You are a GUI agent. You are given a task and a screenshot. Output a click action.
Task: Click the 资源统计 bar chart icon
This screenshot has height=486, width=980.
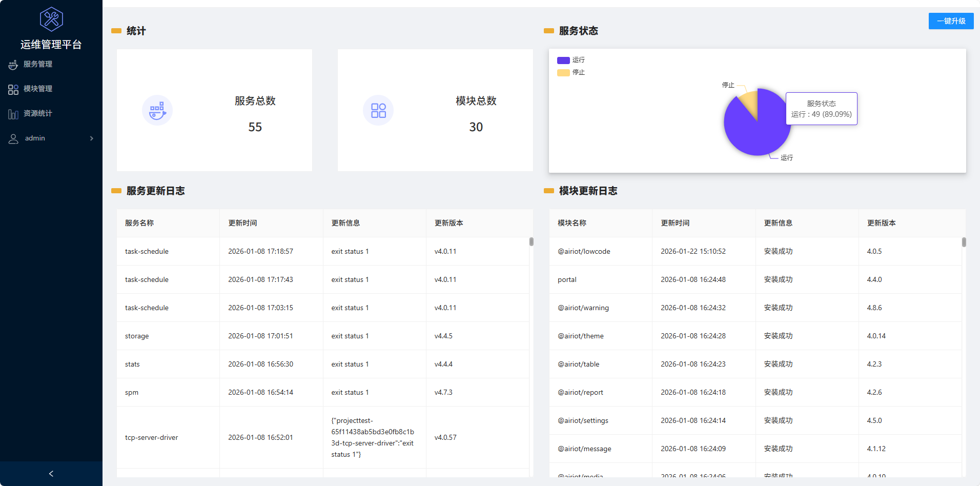click(x=13, y=114)
